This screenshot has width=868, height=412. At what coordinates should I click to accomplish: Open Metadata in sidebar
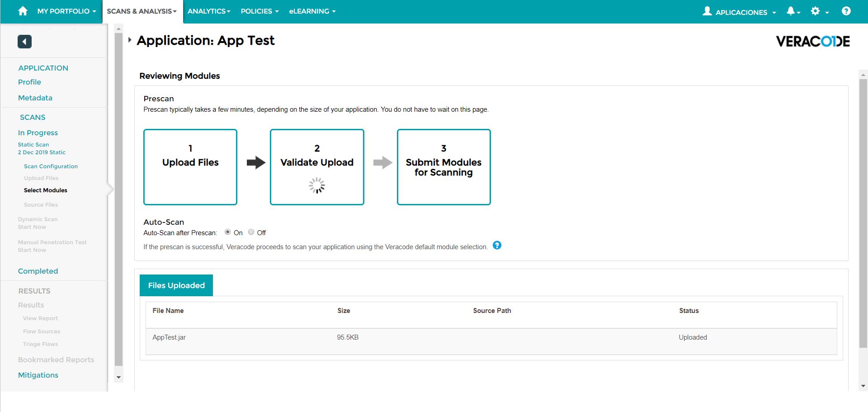[x=35, y=98]
